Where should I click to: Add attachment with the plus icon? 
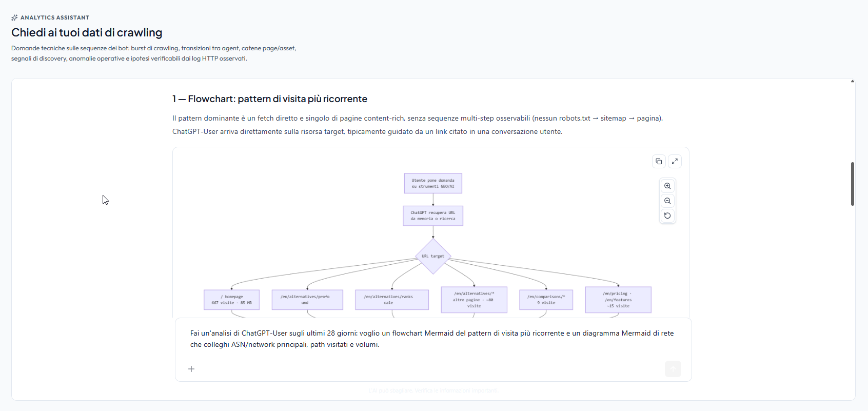[191, 369]
